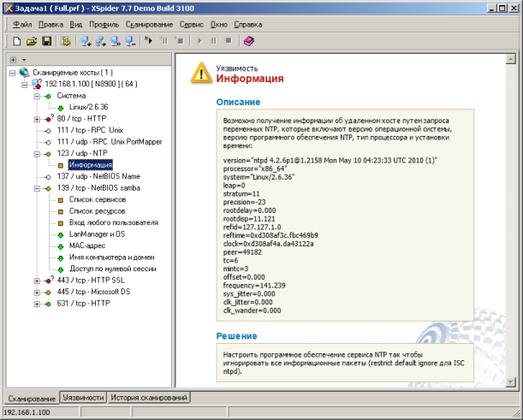Select 137 / udp - NetBIOS Name row

click(98, 176)
